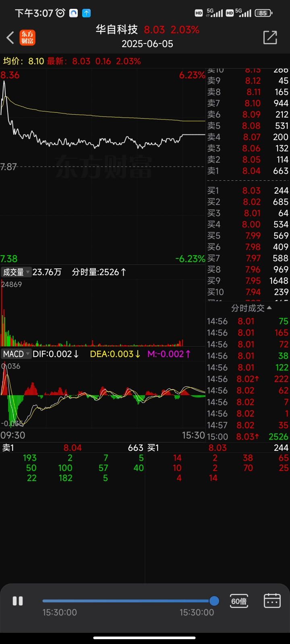
Task: Change the 60倍 playback speed
Action: pyautogui.click(x=239, y=601)
